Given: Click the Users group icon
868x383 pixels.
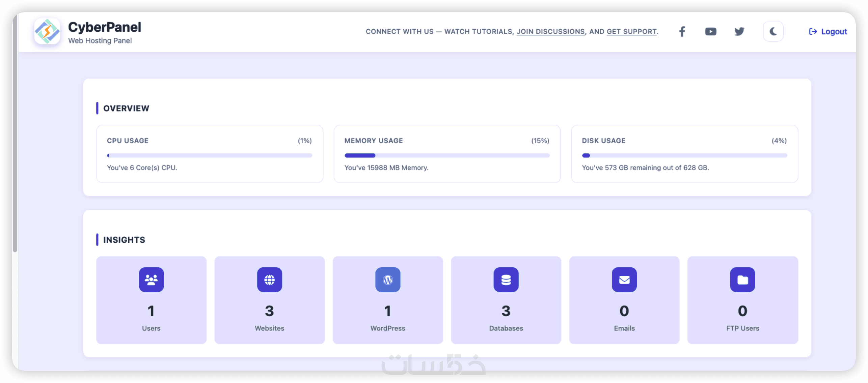Looking at the screenshot, I should point(151,279).
